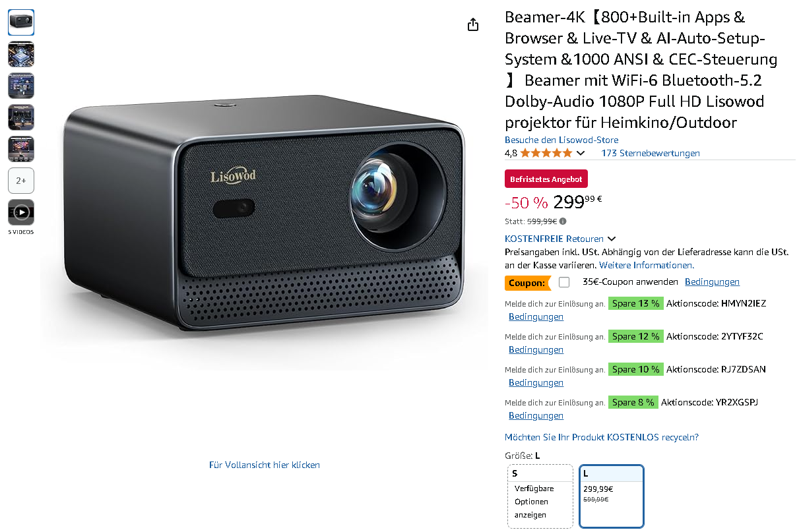Screen dimensions: 799x532
Task: Click the share icon above product image
Action: pyautogui.click(x=472, y=25)
